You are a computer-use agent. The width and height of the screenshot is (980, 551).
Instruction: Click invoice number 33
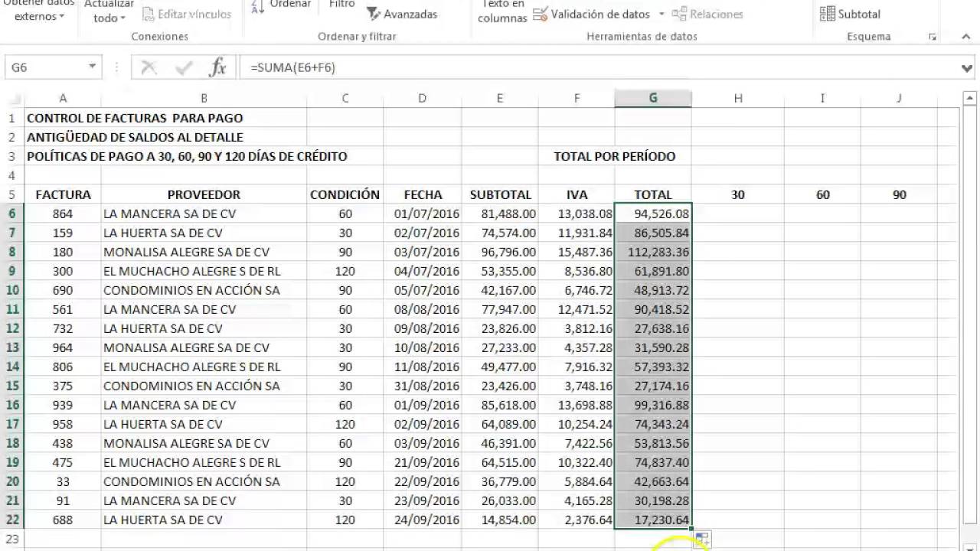click(63, 481)
